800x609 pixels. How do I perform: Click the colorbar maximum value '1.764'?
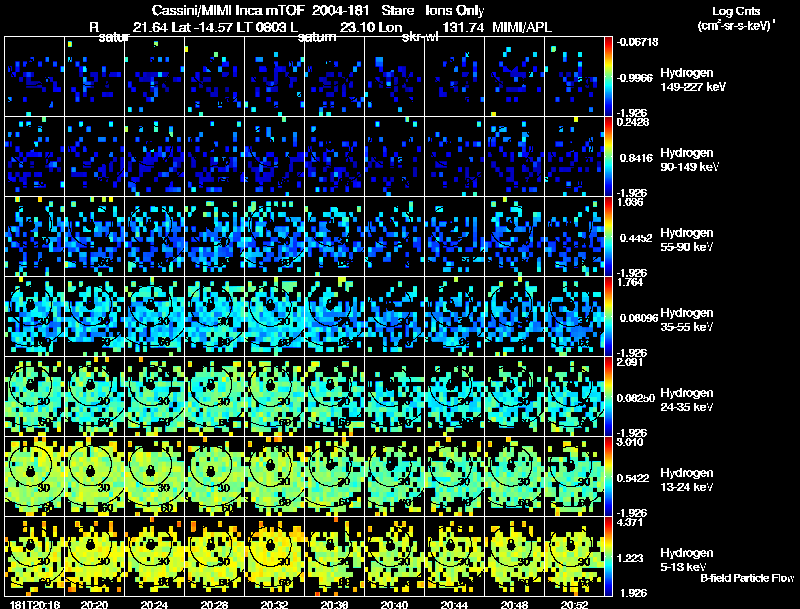click(x=628, y=282)
